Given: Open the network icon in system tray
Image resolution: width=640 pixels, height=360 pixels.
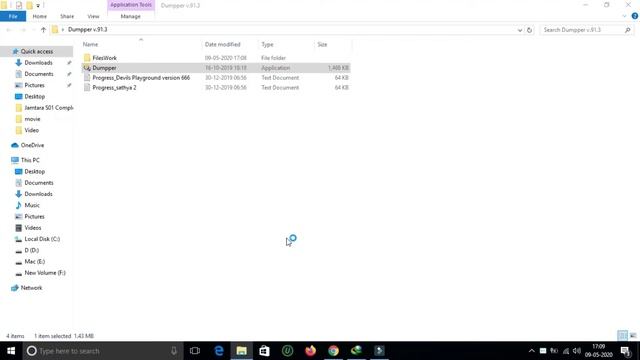Looking at the screenshot, I should (566, 351).
